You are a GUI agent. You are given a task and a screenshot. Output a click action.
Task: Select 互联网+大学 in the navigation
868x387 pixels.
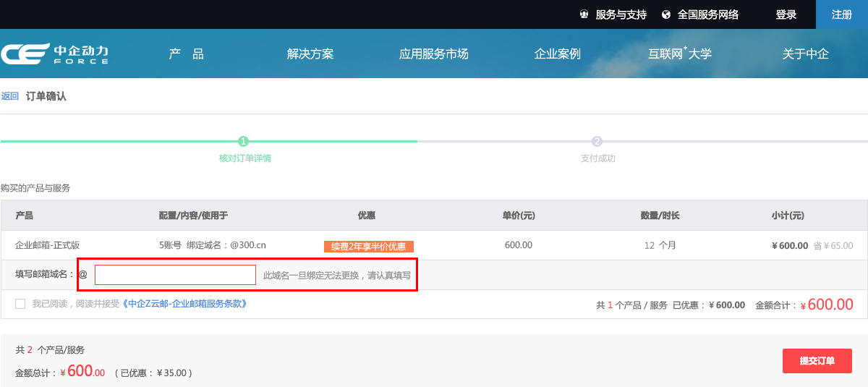680,54
